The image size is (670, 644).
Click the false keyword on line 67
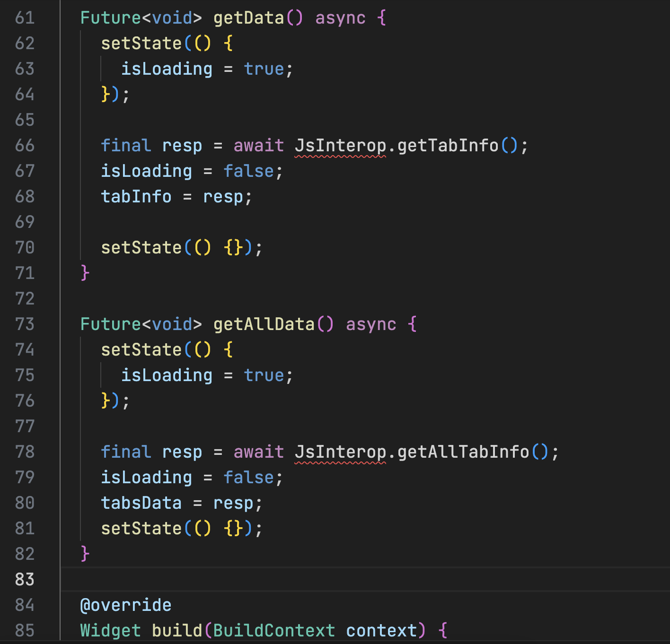click(248, 171)
